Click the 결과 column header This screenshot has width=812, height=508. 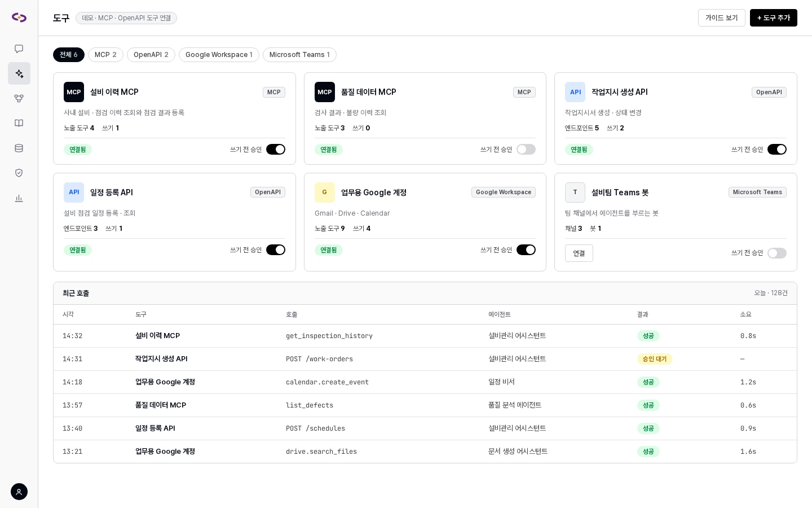(643, 314)
